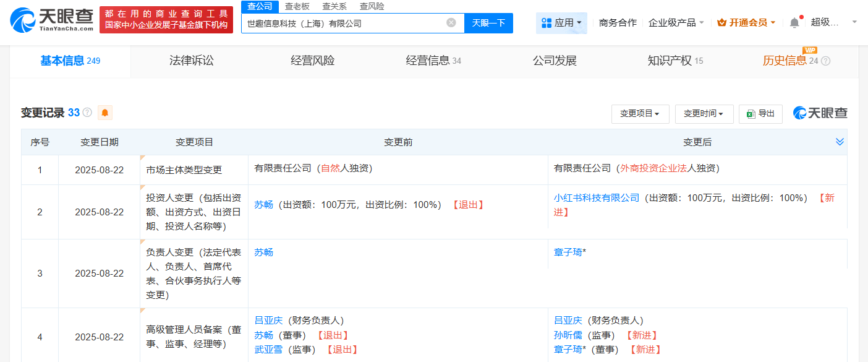Select the 经营信息 tab
The width and height of the screenshot is (868, 362).
pos(433,61)
